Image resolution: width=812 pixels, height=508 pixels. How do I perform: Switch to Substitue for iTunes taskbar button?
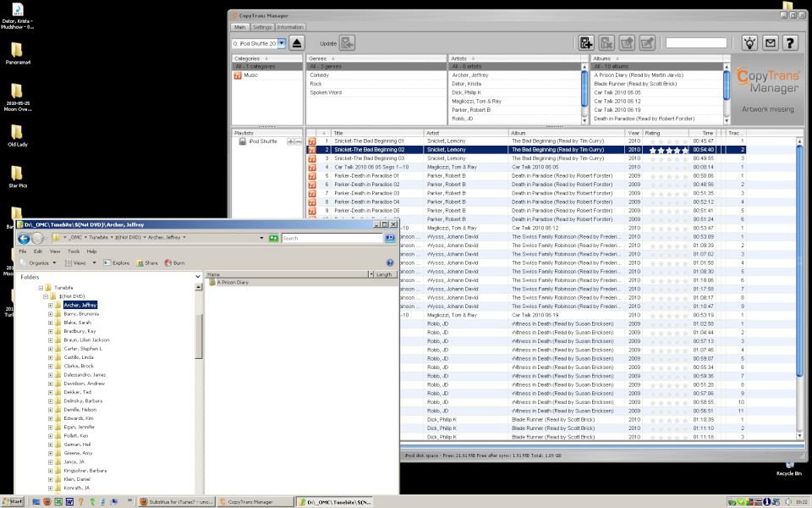pos(176,502)
